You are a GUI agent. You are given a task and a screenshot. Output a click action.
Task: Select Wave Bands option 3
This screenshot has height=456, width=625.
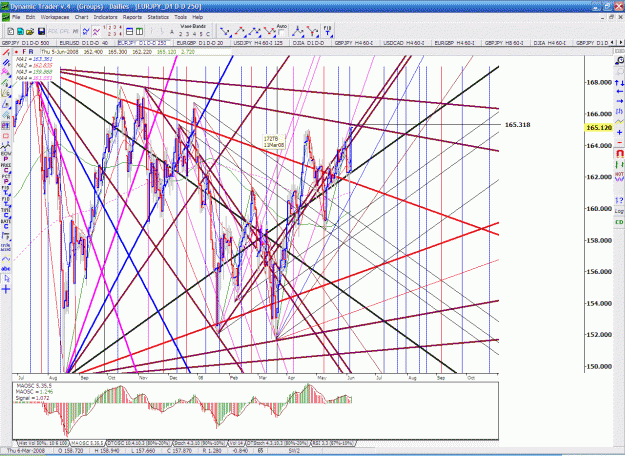click(188, 34)
